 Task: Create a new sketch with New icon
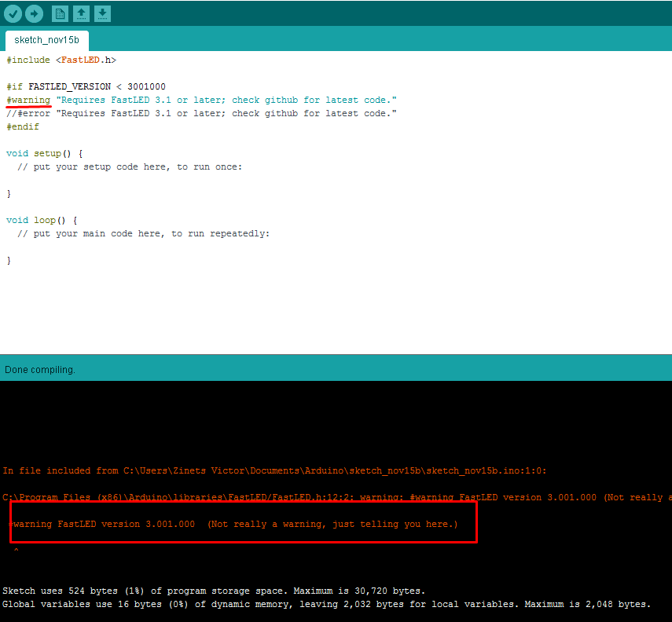[x=60, y=13]
